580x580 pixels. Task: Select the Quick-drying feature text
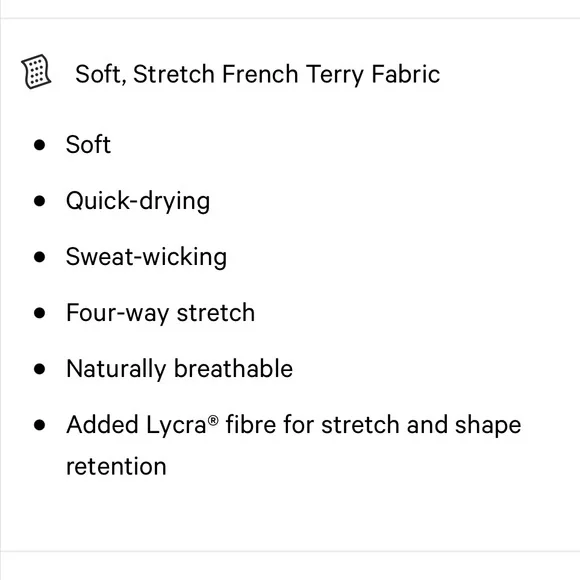138,201
